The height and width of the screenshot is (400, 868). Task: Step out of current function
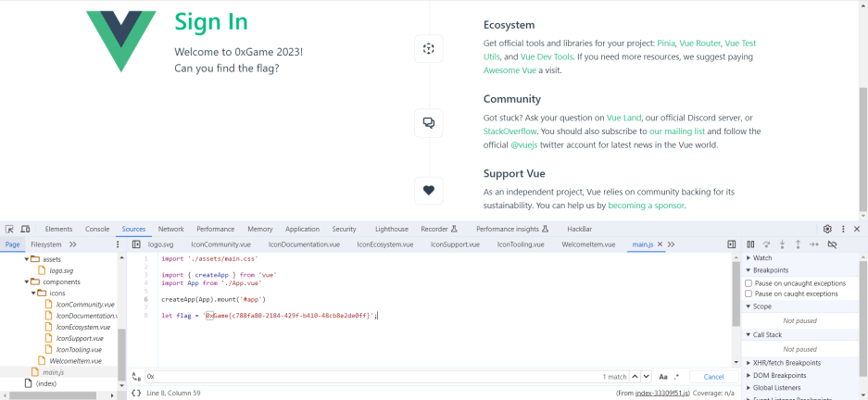click(799, 244)
